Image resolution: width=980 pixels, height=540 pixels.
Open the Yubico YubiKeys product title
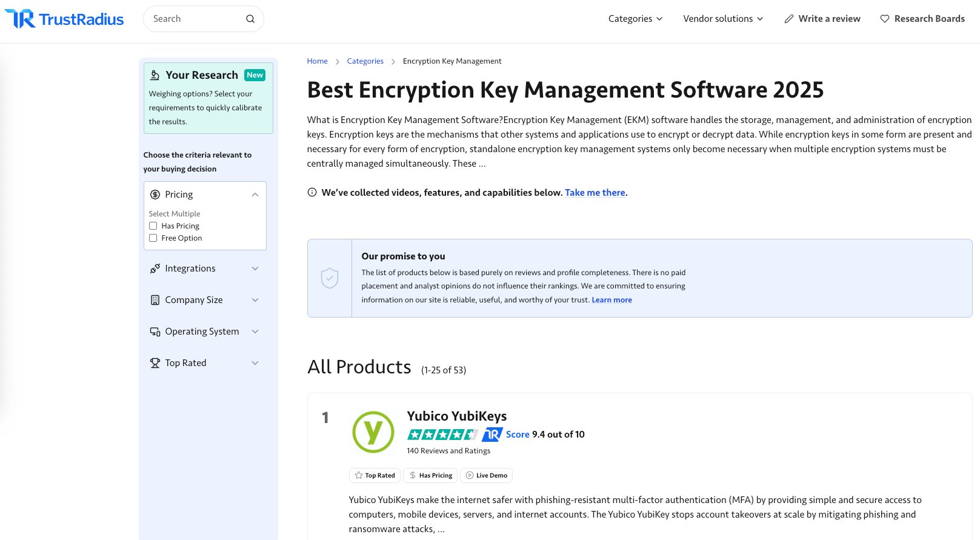457,416
